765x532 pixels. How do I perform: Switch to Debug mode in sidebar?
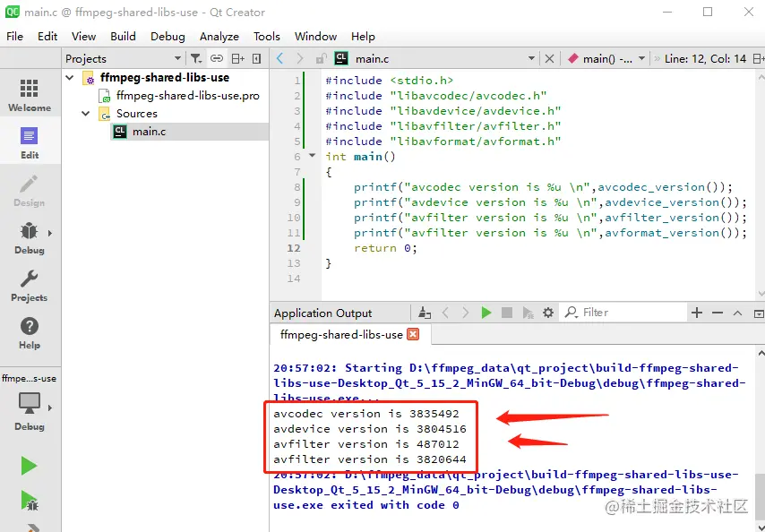[30, 238]
